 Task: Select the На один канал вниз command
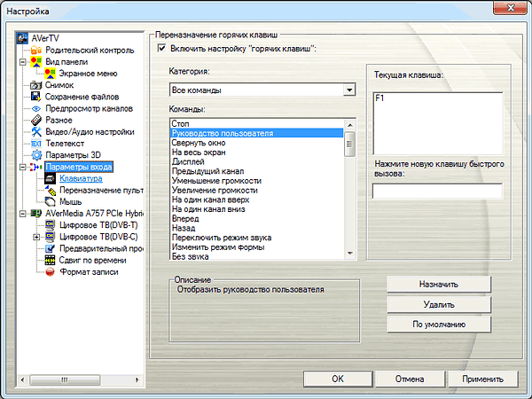pos(257,209)
